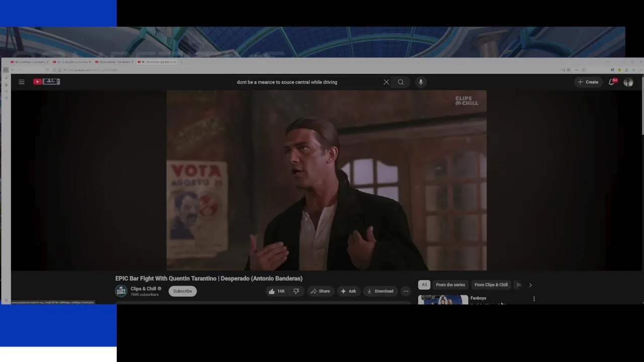Open options menu for the Fanboys video
Image resolution: width=644 pixels, height=362 pixels.
coord(534,299)
